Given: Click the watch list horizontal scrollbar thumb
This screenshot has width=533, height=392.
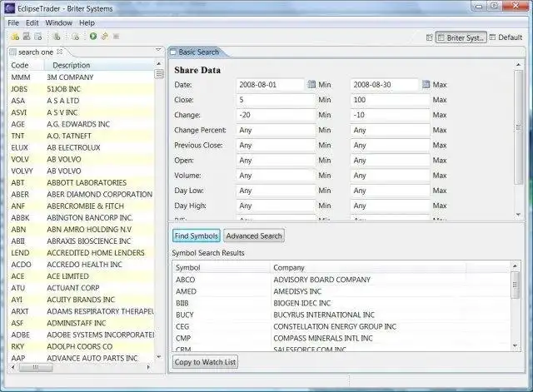Looking at the screenshot, I should click(36, 367).
